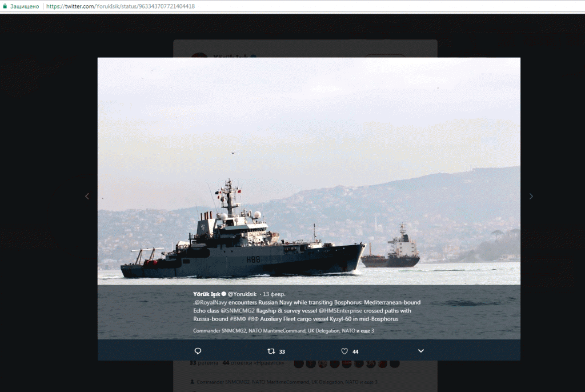Click the @YorukIsik handle

click(x=243, y=294)
